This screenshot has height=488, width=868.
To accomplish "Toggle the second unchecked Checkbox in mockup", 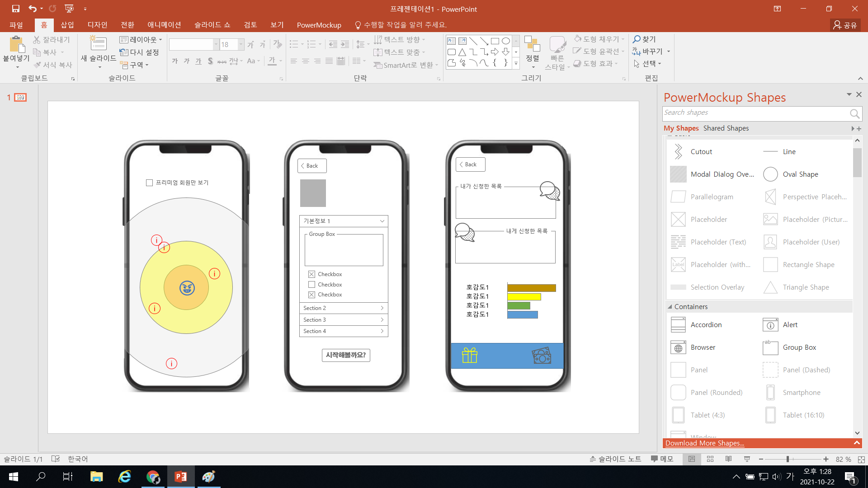I will (x=311, y=284).
